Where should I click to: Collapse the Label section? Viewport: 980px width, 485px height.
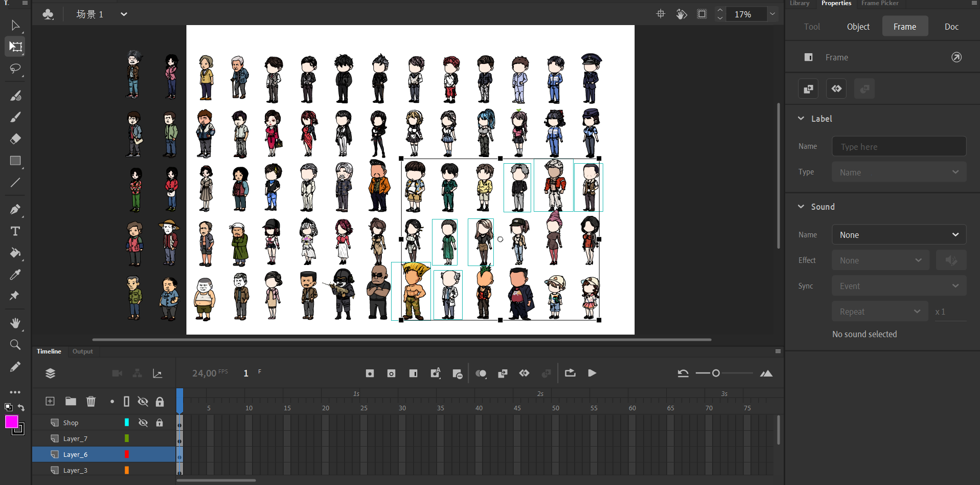pos(801,119)
